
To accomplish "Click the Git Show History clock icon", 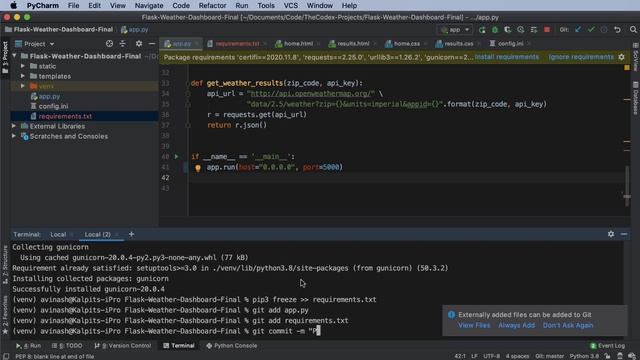I will point(604,30).
